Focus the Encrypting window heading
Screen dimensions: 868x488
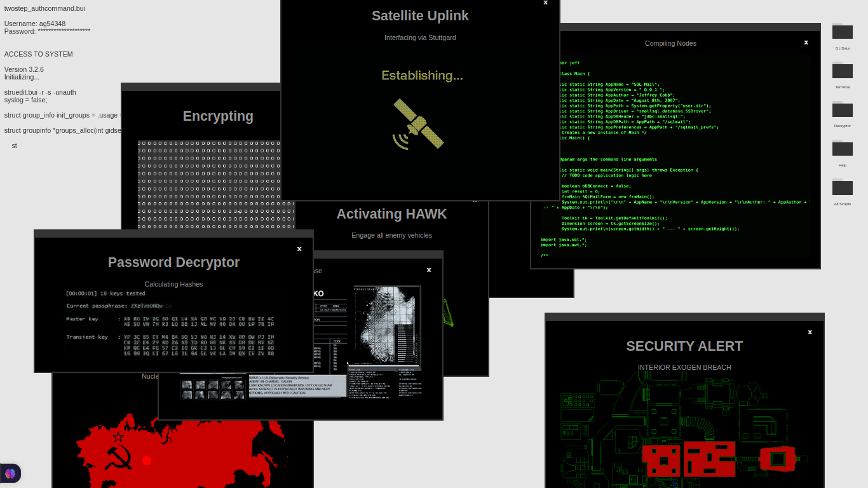(x=218, y=116)
